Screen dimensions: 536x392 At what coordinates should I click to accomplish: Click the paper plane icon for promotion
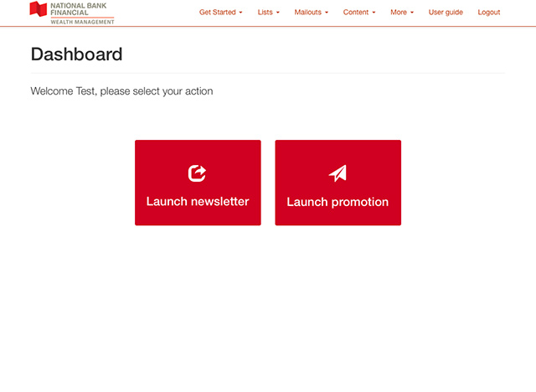[x=338, y=173]
